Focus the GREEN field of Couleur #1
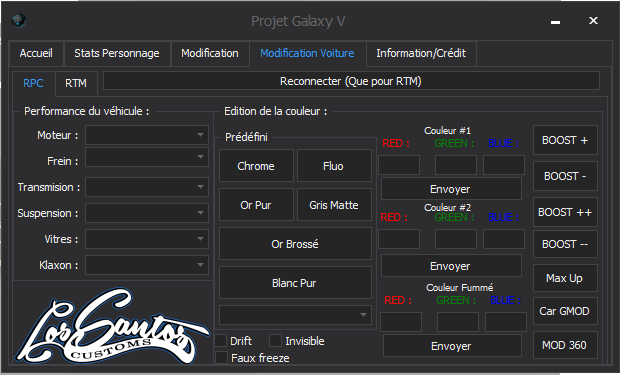 [456, 165]
